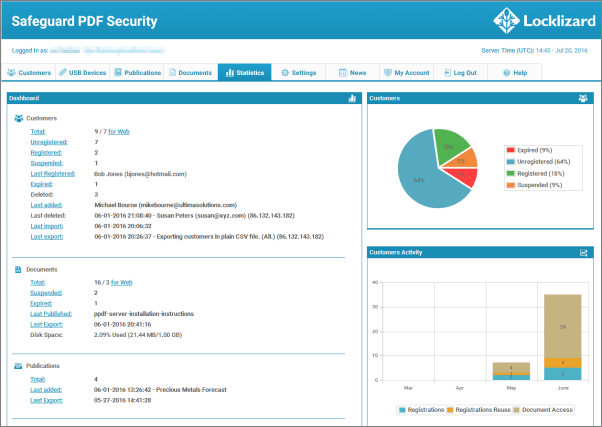Click the 18% green pie slice
Screen dimensions: 602x427
448,147
